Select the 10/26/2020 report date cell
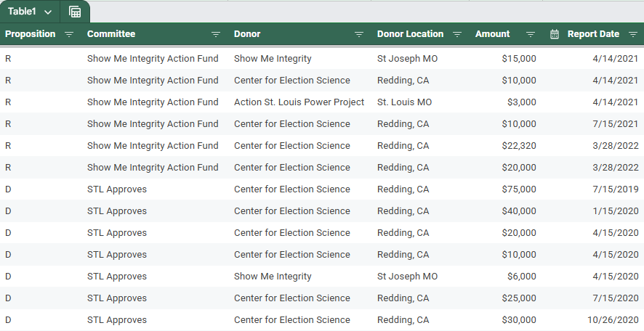 pos(613,320)
